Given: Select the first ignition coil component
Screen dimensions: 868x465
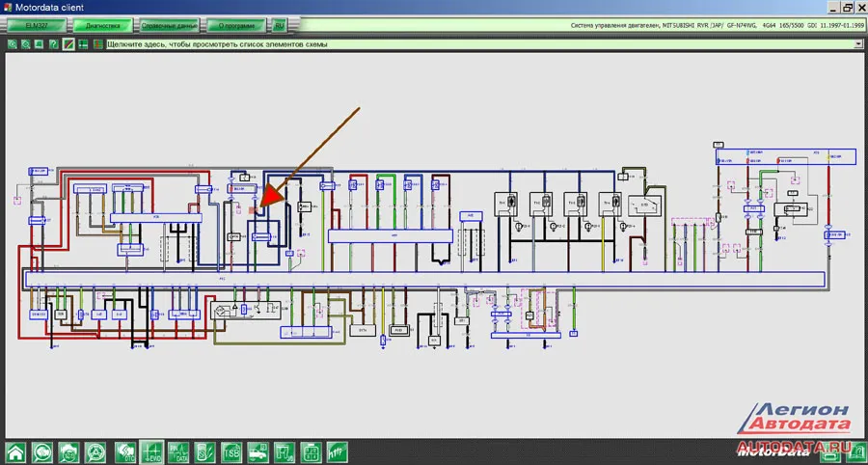Looking at the screenshot, I should (x=506, y=205).
